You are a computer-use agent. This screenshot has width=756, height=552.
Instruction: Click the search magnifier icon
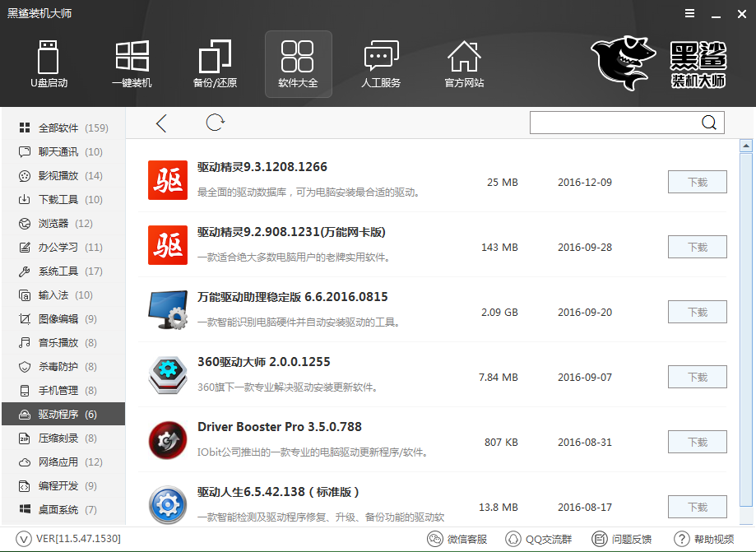click(709, 123)
